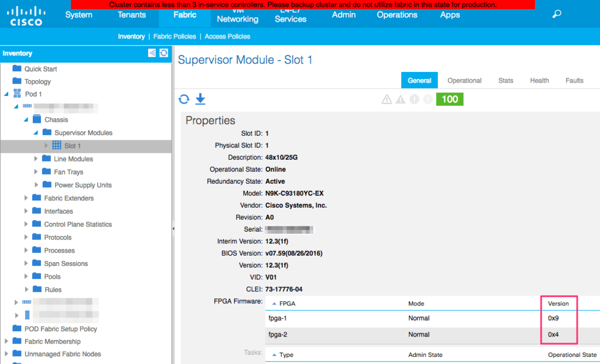
Task: Open the VM Networking menu
Action: 238,16
